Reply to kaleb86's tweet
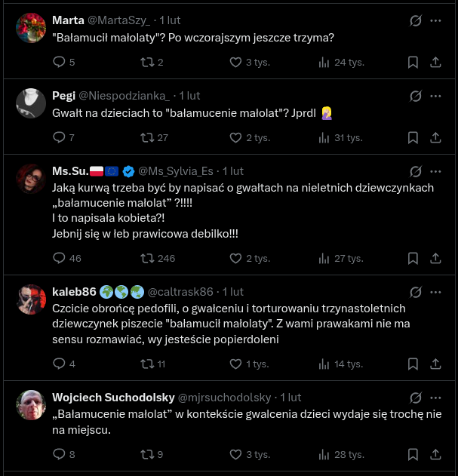 pyautogui.click(x=60, y=364)
